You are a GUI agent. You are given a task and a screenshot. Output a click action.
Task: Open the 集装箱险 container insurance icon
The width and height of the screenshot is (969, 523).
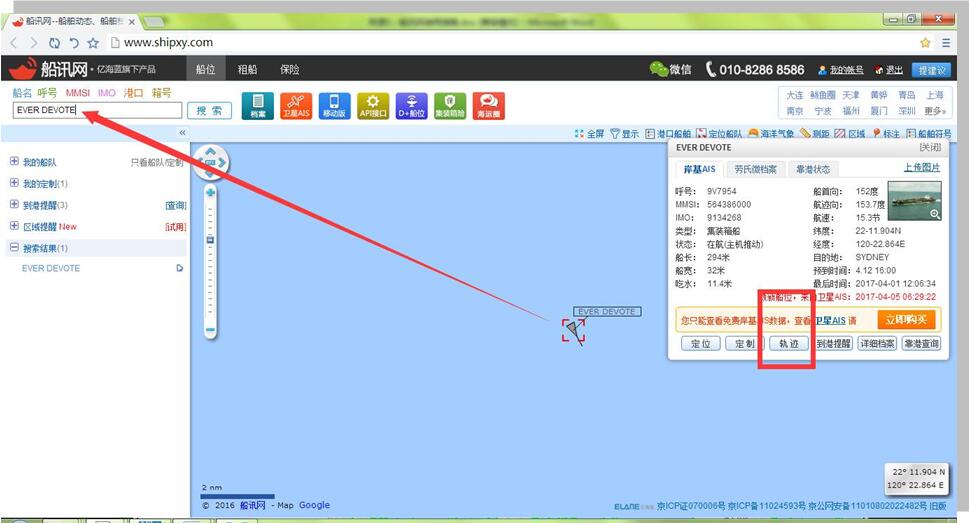coord(450,105)
